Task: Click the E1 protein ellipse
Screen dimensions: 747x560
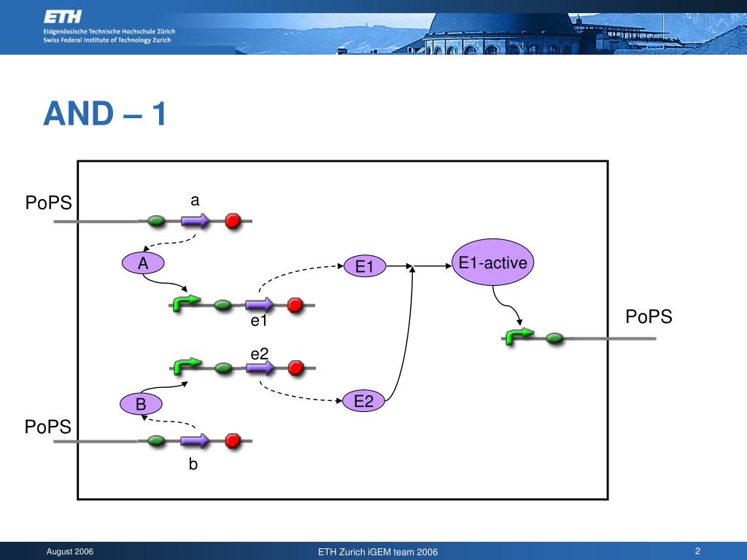Action: point(365,266)
